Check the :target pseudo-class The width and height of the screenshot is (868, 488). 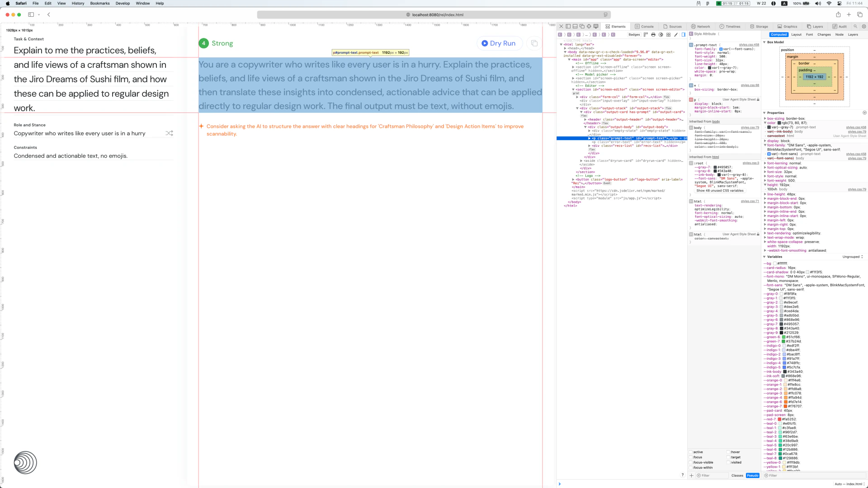coord(728,457)
